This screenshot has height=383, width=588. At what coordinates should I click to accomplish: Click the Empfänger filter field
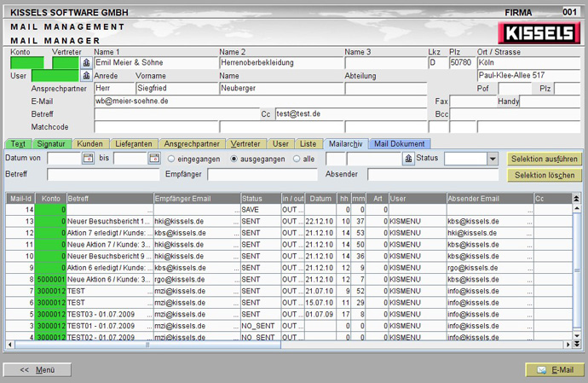tap(262, 174)
